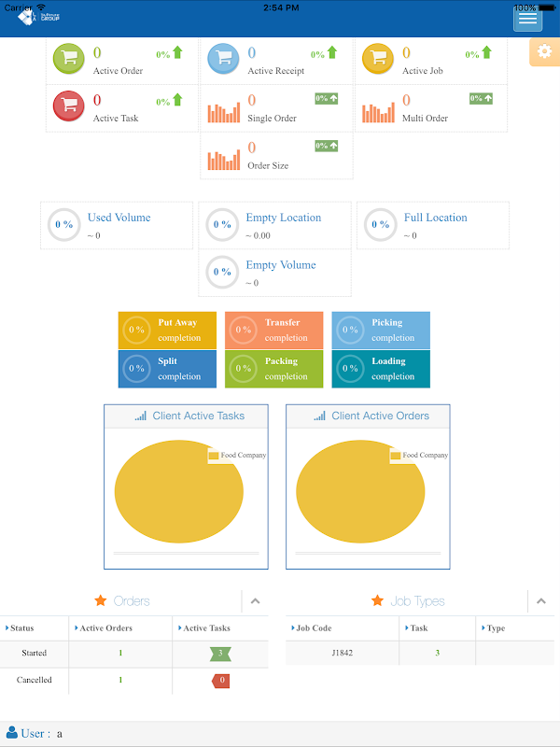Viewport: 560px width, 747px height.
Task: Click the Client Active Orders pie chart
Action: pyautogui.click(x=360, y=491)
